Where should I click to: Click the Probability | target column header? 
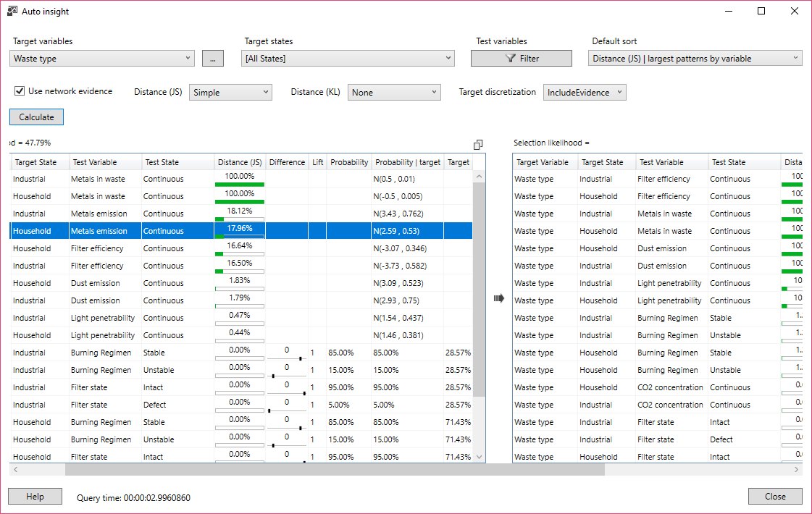[407, 162]
